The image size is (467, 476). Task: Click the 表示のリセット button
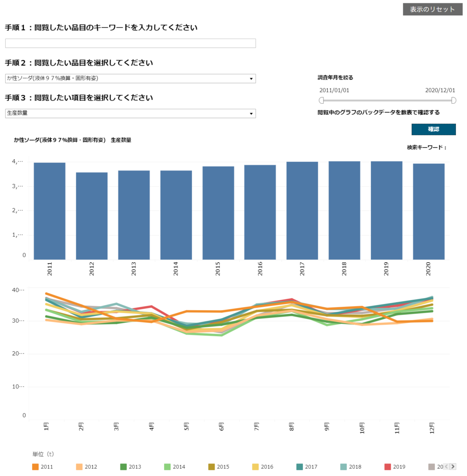pyautogui.click(x=433, y=9)
